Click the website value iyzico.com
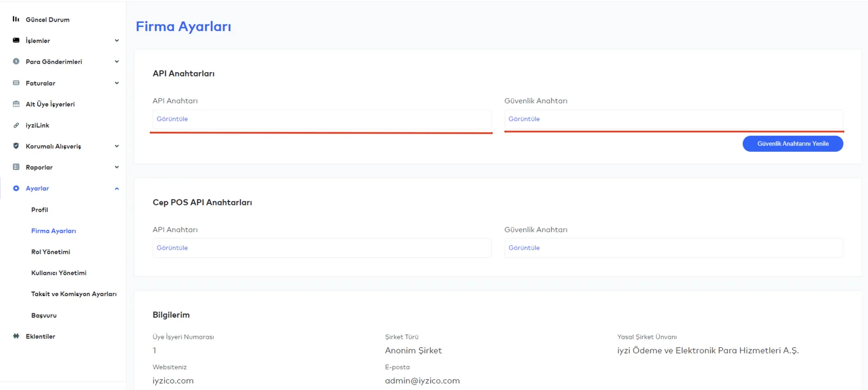The image size is (868, 390). [x=173, y=381]
